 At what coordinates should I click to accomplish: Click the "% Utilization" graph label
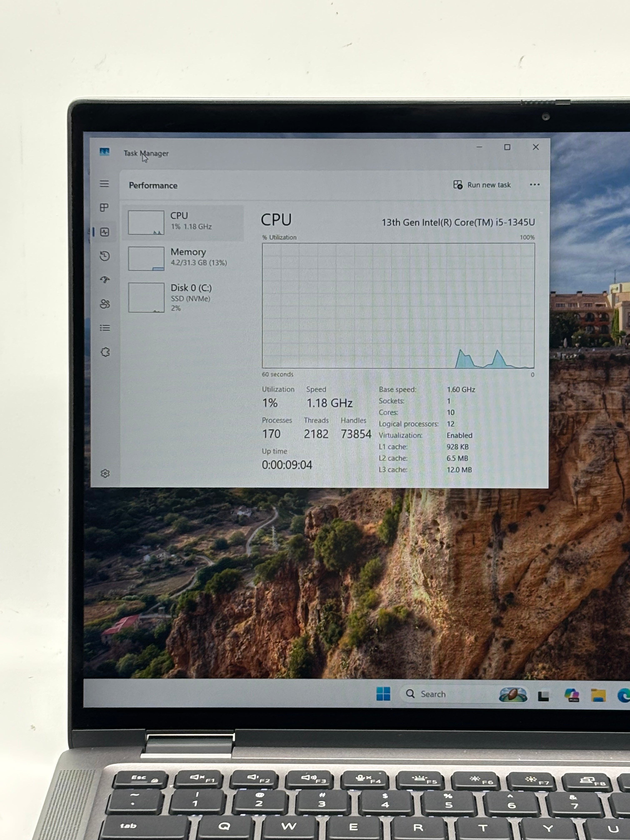click(x=279, y=237)
